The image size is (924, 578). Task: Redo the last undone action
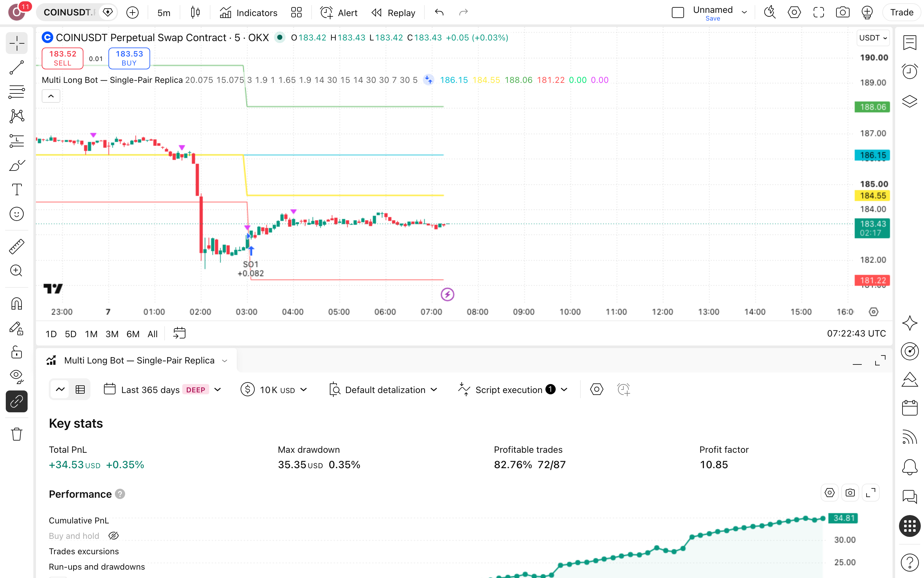click(464, 13)
